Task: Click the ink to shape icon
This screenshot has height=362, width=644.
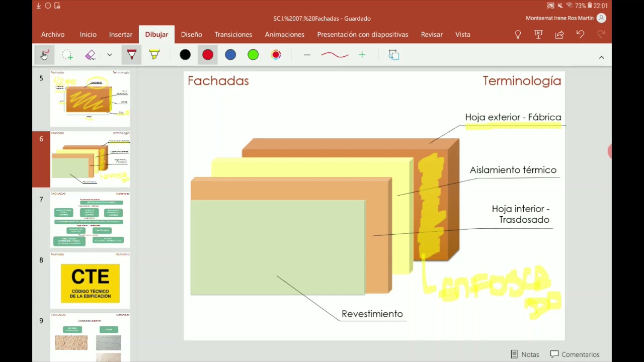Action: (394, 55)
